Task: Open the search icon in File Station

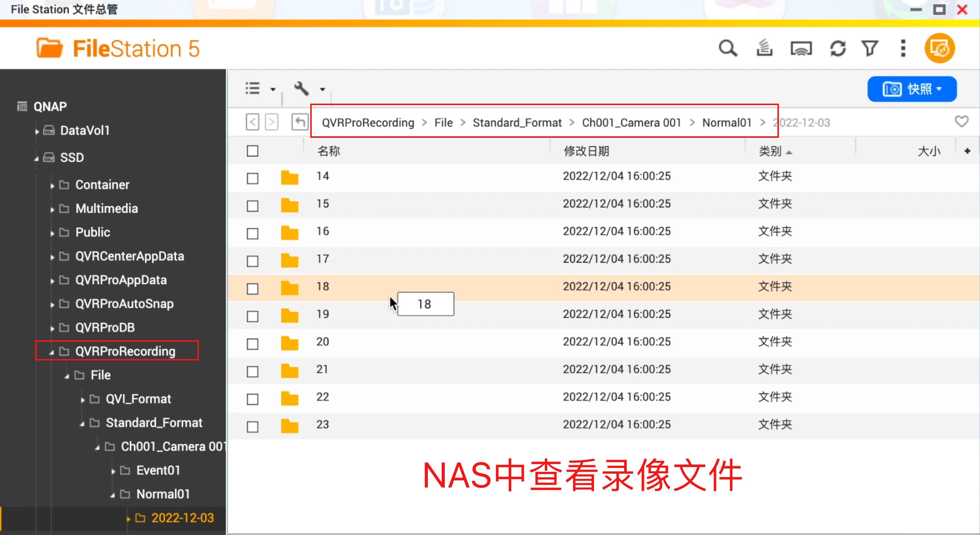Action: click(x=728, y=48)
